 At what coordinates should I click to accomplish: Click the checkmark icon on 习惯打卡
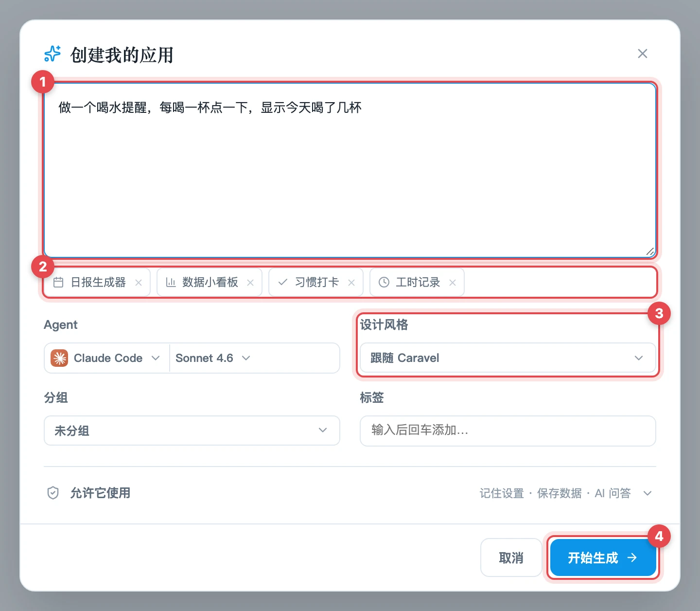click(x=282, y=282)
